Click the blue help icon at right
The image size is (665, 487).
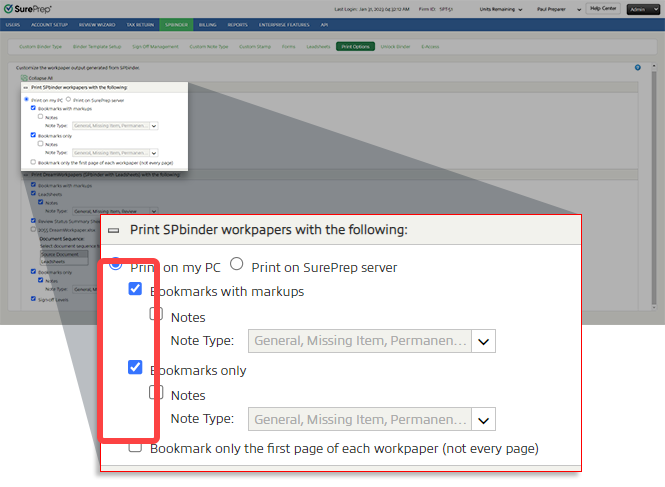[637, 67]
